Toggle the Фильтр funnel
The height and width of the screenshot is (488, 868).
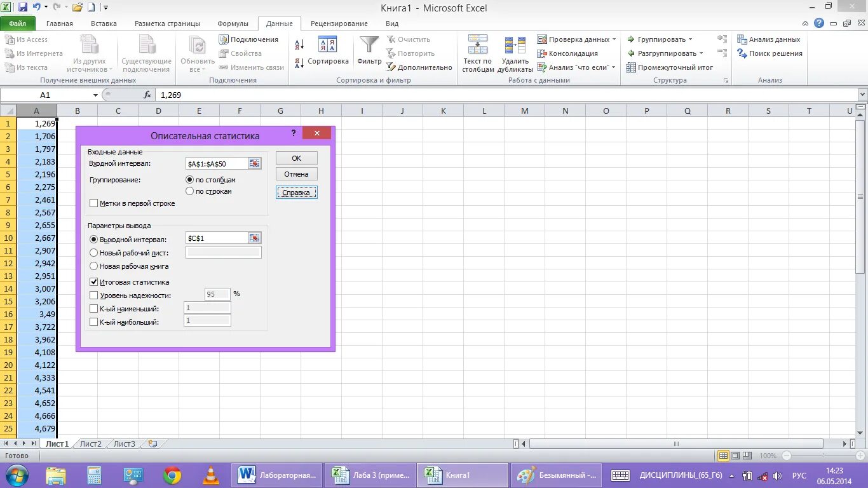(x=369, y=51)
